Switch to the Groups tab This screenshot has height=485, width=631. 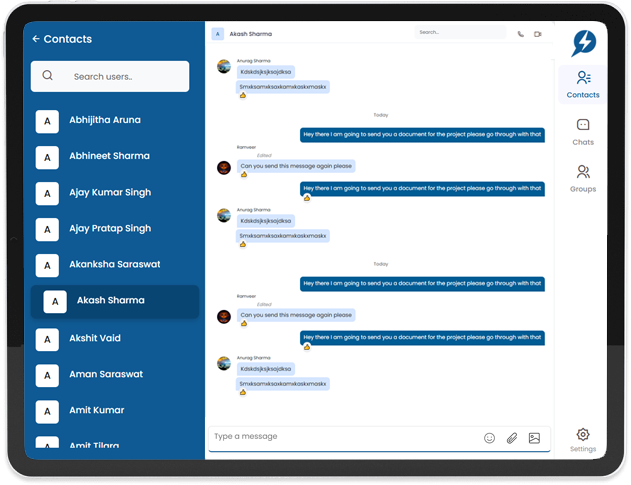583,178
